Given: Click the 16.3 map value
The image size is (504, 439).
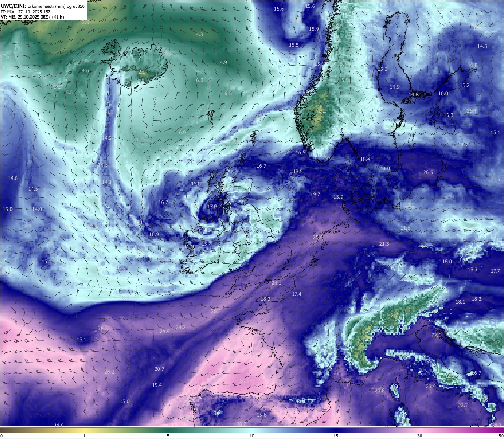Looking at the screenshot, I should click(x=448, y=115).
